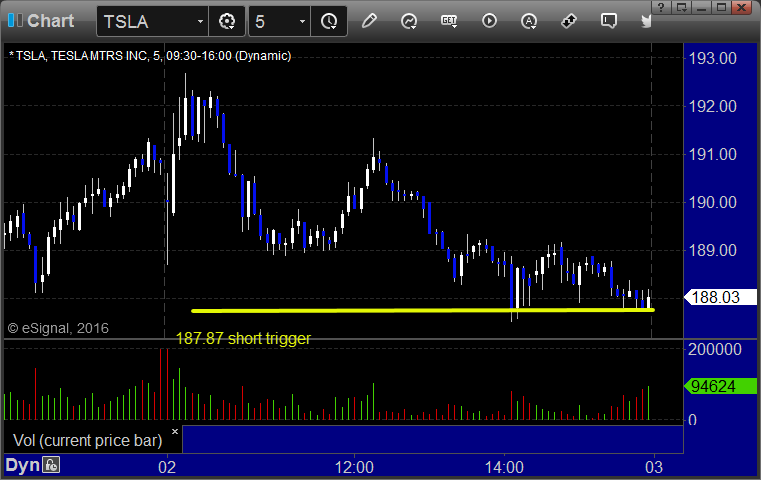Click the TSLA symbol input field
Viewport: 761px width, 480px height.
pyautogui.click(x=152, y=21)
